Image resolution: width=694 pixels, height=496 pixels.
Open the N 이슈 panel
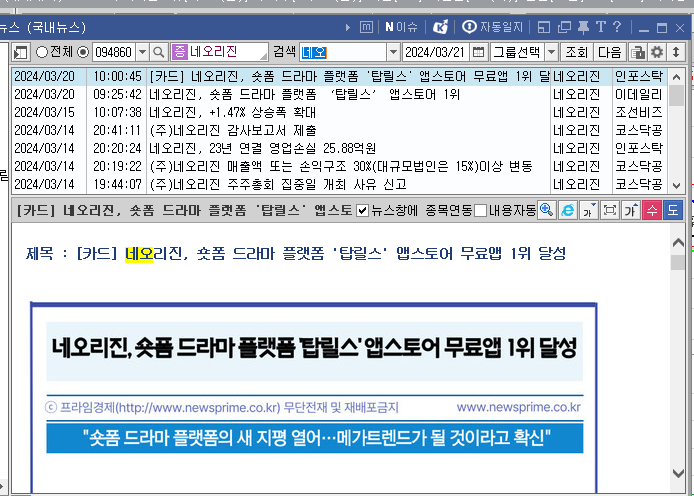pyautogui.click(x=401, y=27)
